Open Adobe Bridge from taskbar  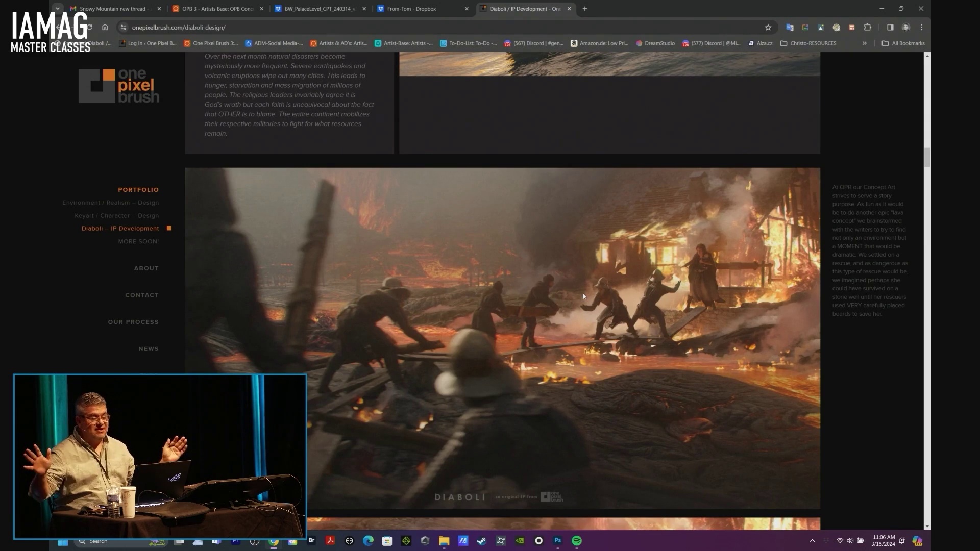pos(311,541)
